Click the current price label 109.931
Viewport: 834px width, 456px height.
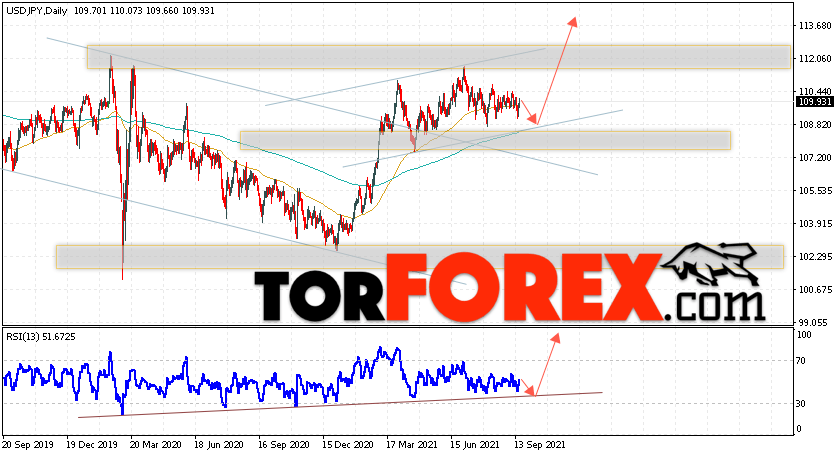pos(814,102)
